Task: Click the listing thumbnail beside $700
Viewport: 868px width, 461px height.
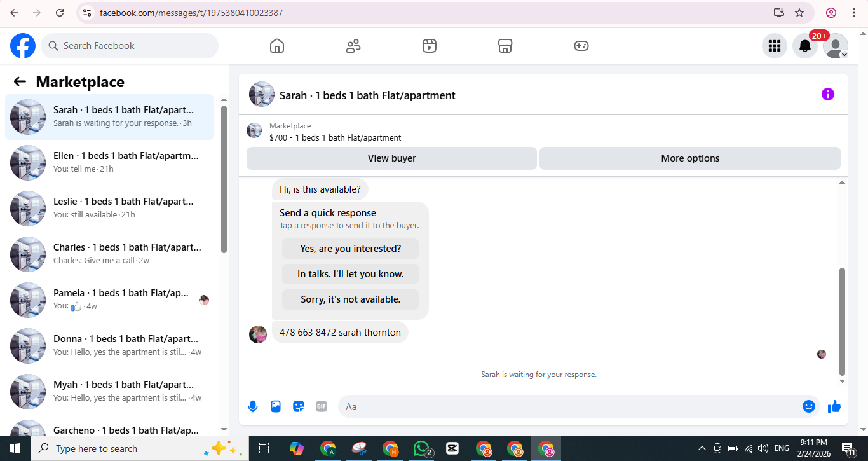Action: tap(254, 131)
